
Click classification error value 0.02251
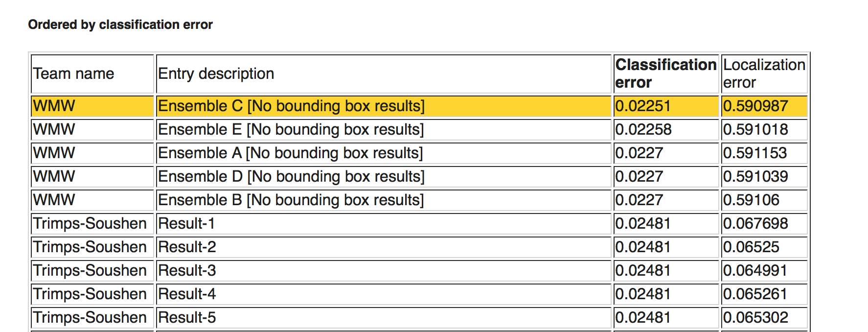point(642,106)
